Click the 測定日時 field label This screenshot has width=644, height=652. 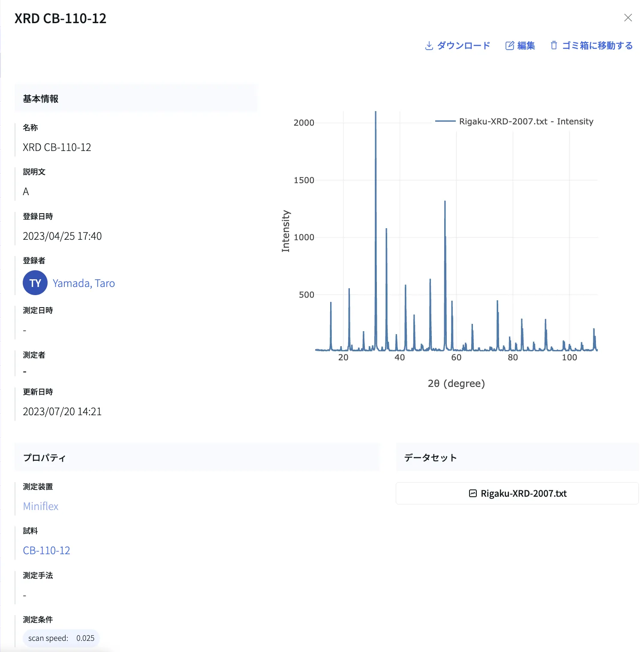pos(38,310)
